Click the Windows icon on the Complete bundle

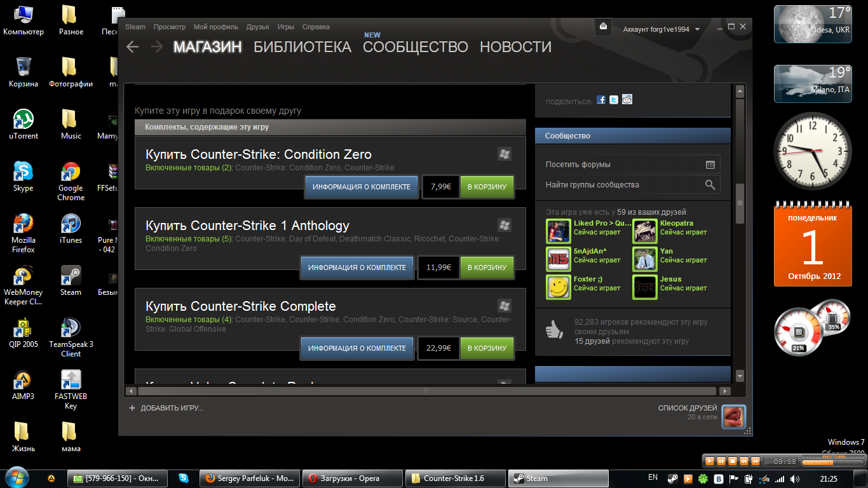coord(505,306)
